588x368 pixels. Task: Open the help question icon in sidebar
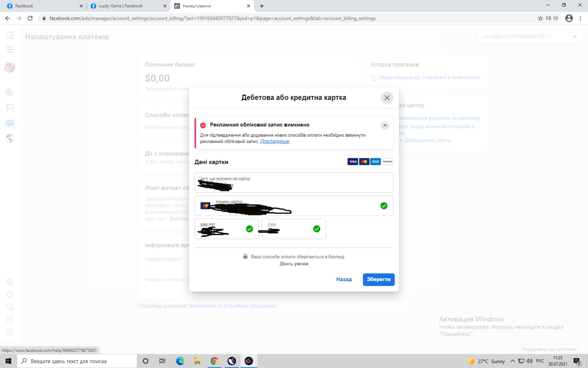click(x=10, y=319)
